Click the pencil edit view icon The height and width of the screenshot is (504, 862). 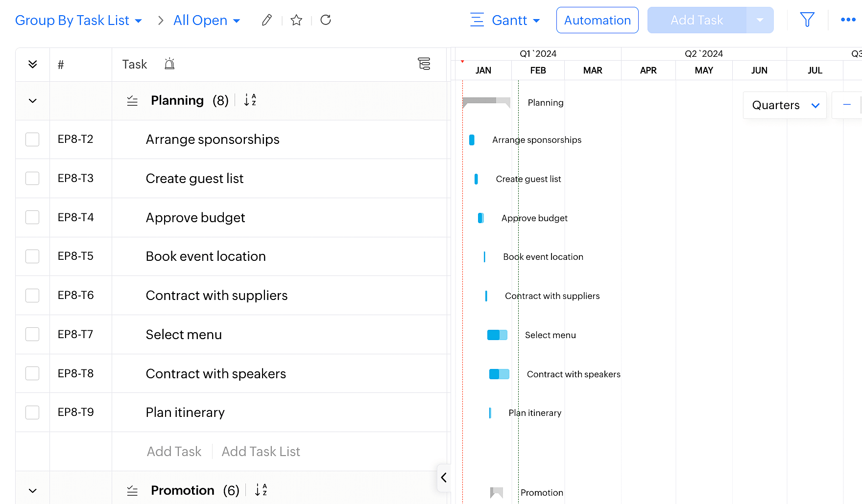266,20
